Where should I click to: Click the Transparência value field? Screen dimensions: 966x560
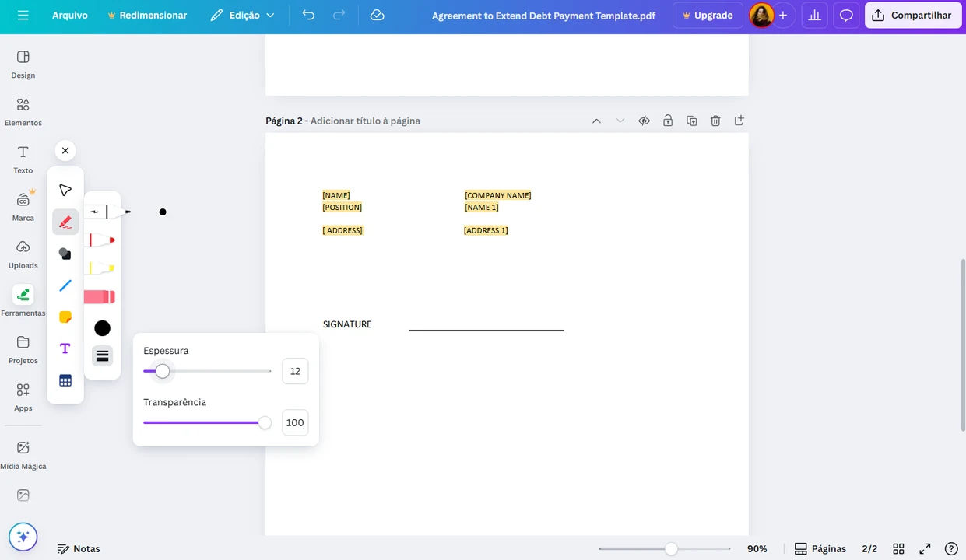pos(295,422)
